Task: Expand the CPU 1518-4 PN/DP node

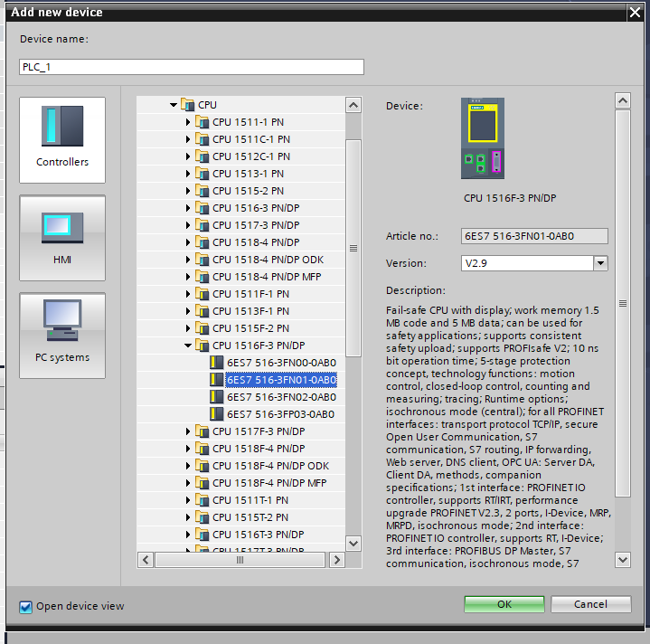Action: coord(188,242)
